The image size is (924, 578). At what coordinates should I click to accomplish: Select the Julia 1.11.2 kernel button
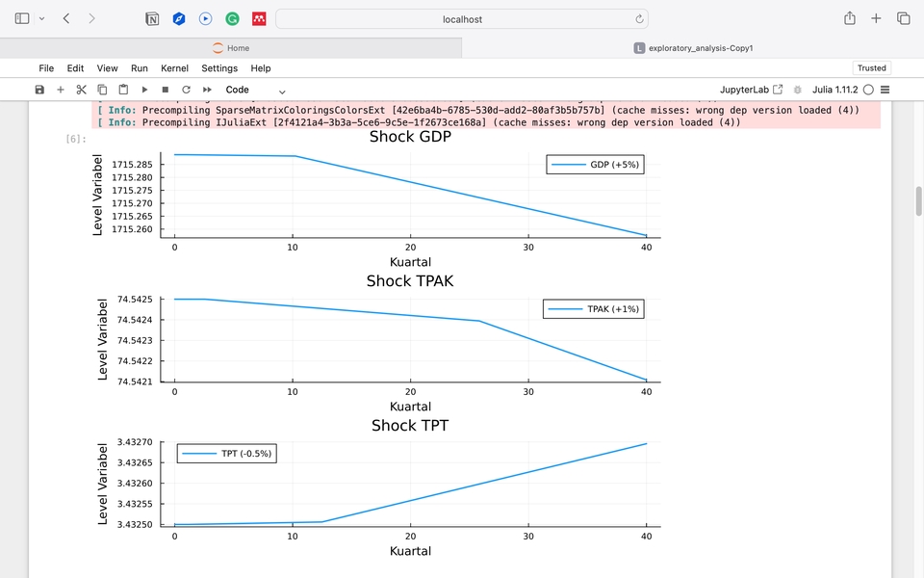(x=834, y=90)
